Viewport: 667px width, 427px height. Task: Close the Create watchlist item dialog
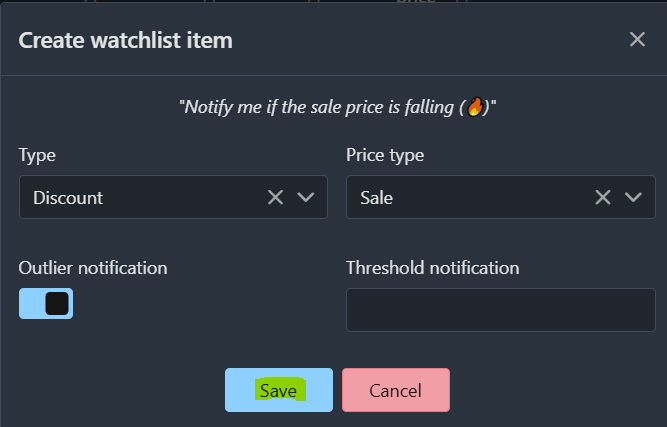(x=637, y=40)
